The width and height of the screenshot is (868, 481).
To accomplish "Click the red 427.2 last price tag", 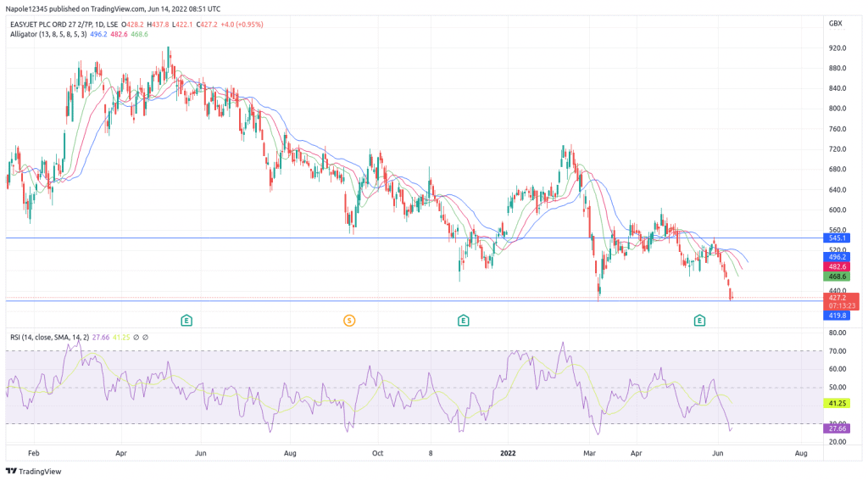I will 837,298.
